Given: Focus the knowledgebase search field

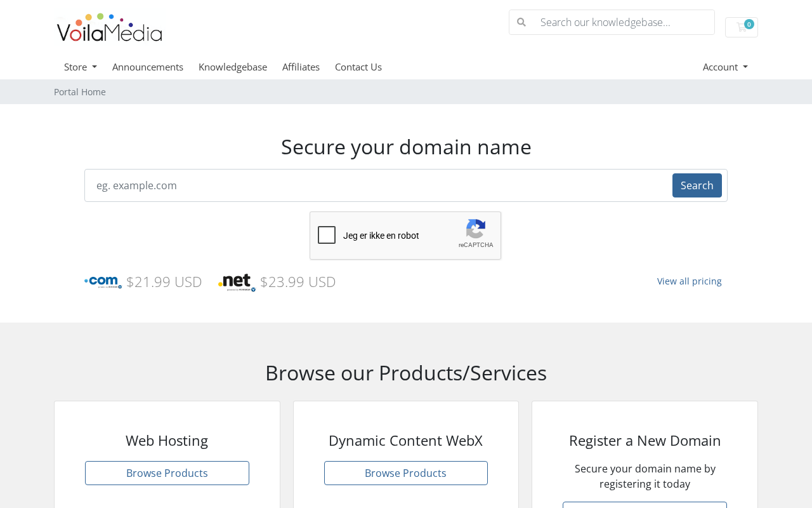Looking at the screenshot, I should (x=624, y=22).
